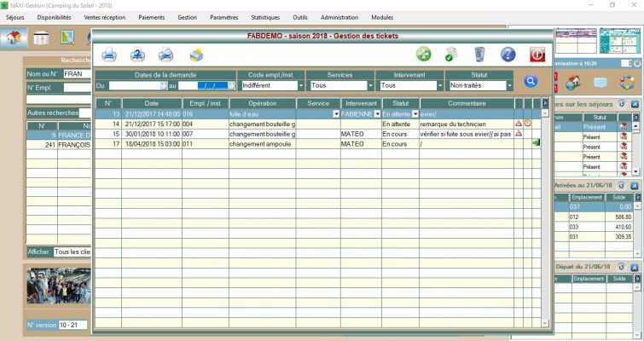Click the N° column header in tickets
Viewport: 644px width, 341px height.
tap(108, 103)
